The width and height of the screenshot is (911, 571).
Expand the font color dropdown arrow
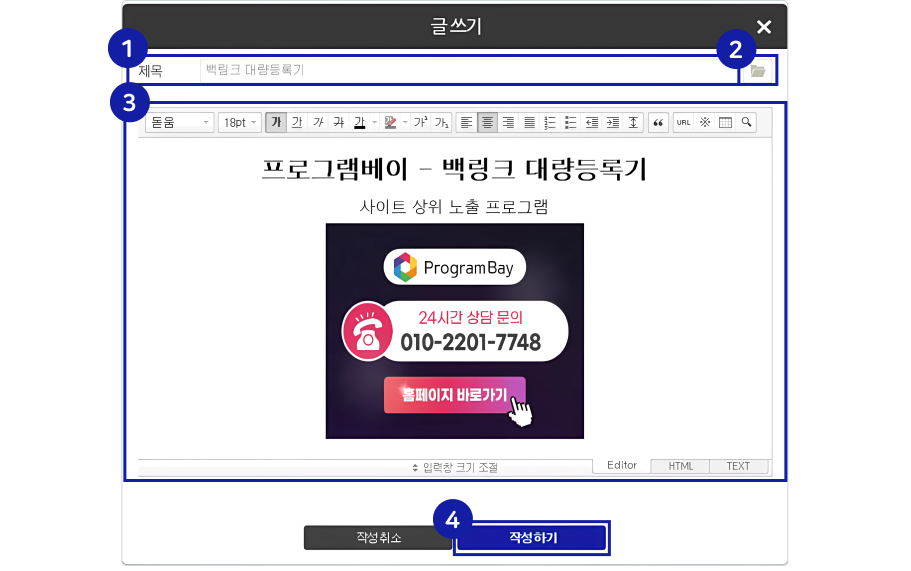tap(374, 122)
